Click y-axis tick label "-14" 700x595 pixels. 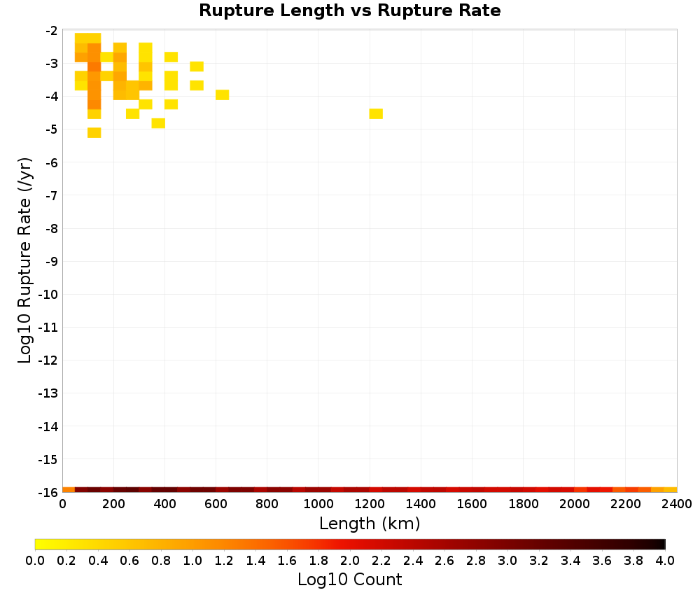(x=48, y=426)
